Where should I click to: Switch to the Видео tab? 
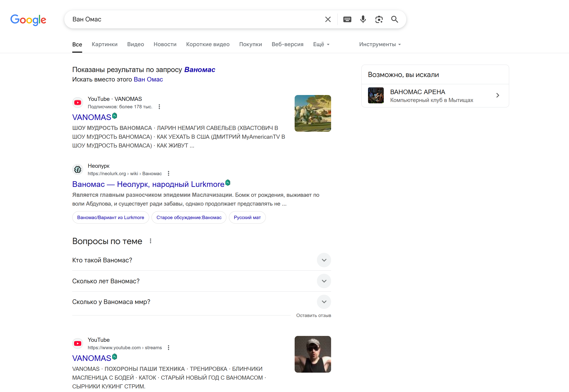point(135,44)
